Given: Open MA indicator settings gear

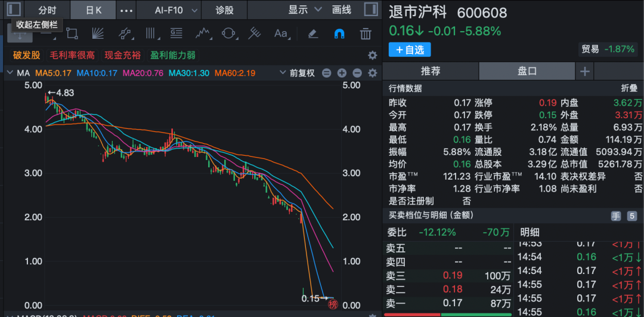Looking at the screenshot, I should tap(372, 73).
